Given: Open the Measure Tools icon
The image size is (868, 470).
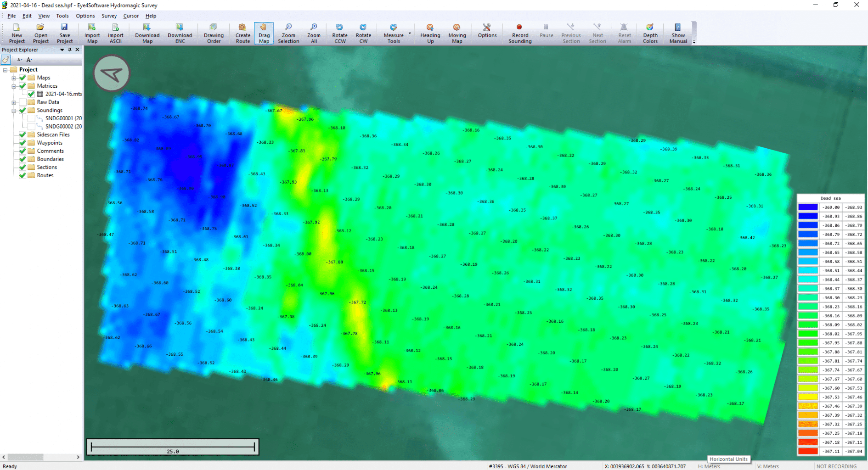Looking at the screenshot, I should tap(394, 34).
